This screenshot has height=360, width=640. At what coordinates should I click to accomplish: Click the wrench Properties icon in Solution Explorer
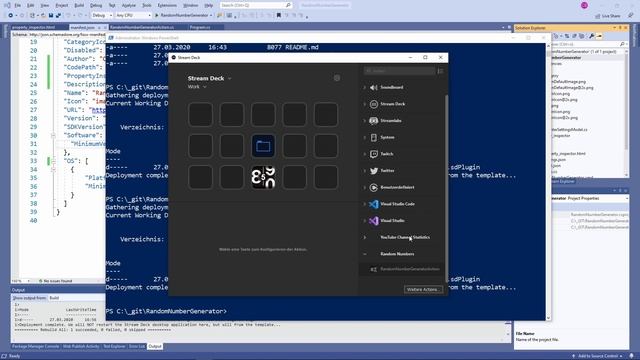pyautogui.click(x=591, y=36)
